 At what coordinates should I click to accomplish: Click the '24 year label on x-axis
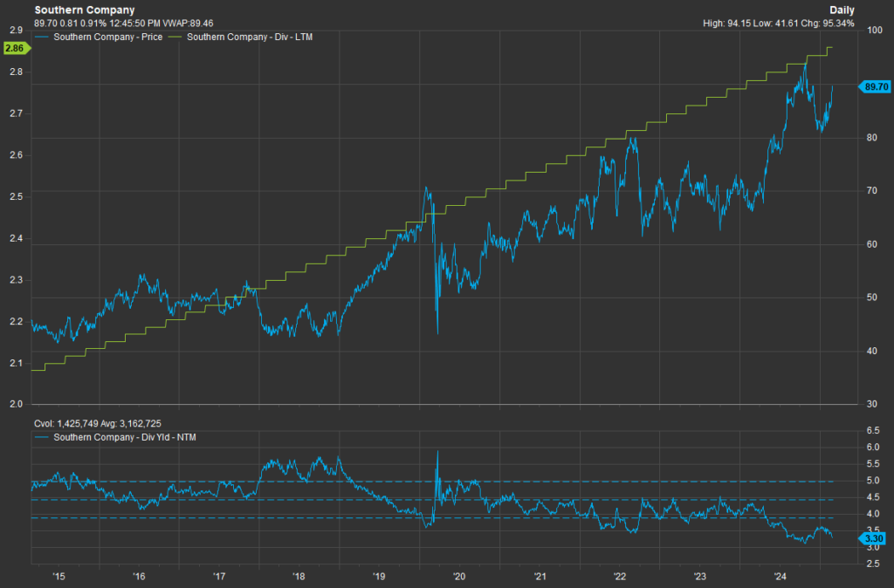click(x=780, y=576)
